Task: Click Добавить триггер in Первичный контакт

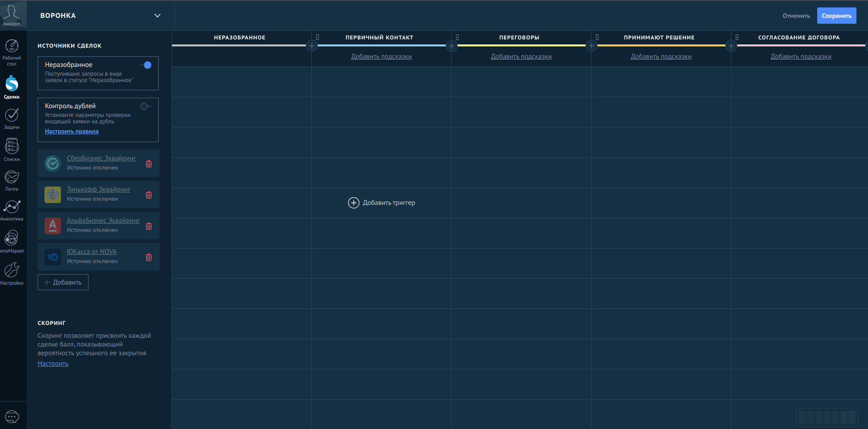Action: pyautogui.click(x=381, y=203)
